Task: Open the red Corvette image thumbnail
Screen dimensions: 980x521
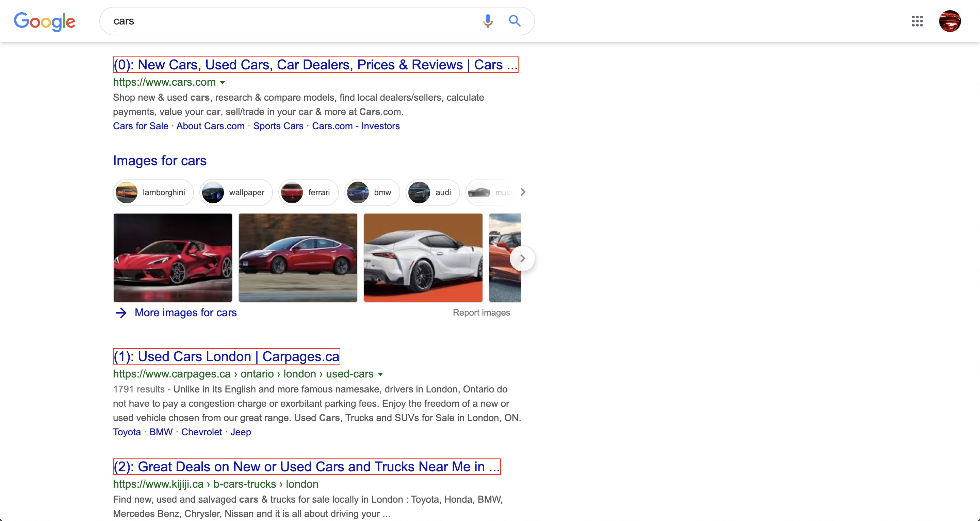Action: 173,257
